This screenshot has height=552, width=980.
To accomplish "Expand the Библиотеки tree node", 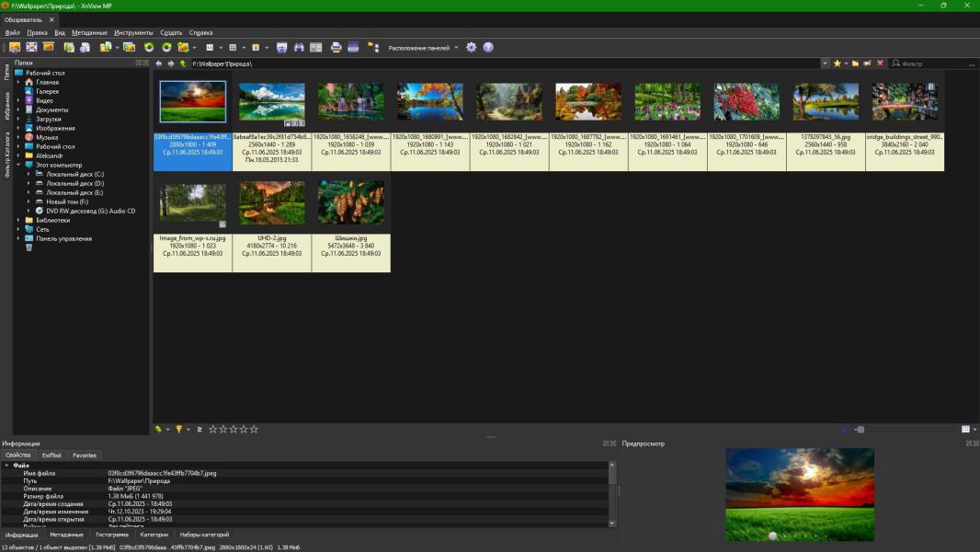I will click(x=18, y=220).
